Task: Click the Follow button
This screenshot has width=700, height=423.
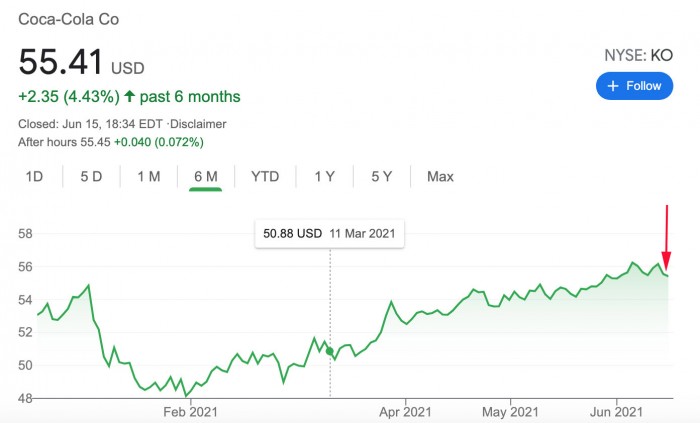Action: point(634,86)
